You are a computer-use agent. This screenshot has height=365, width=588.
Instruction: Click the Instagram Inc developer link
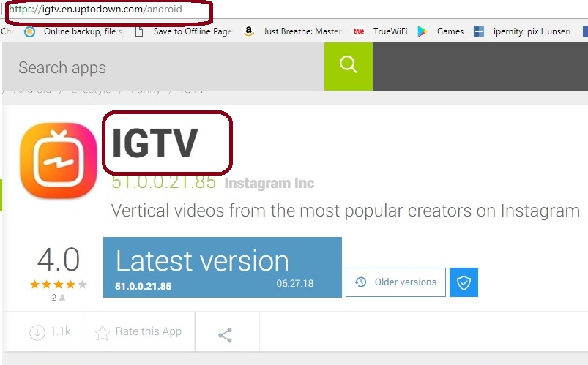coord(269,183)
